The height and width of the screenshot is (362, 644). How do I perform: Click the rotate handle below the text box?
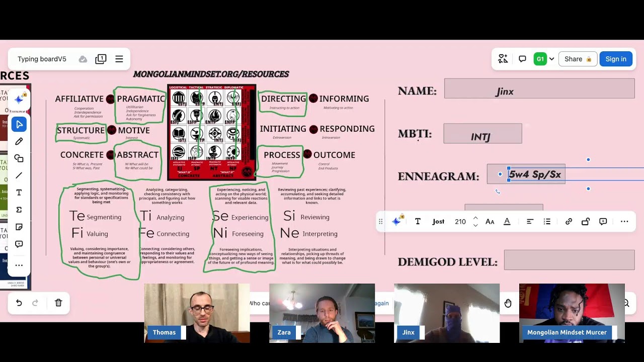pyautogui.click(x=498, y=191)
